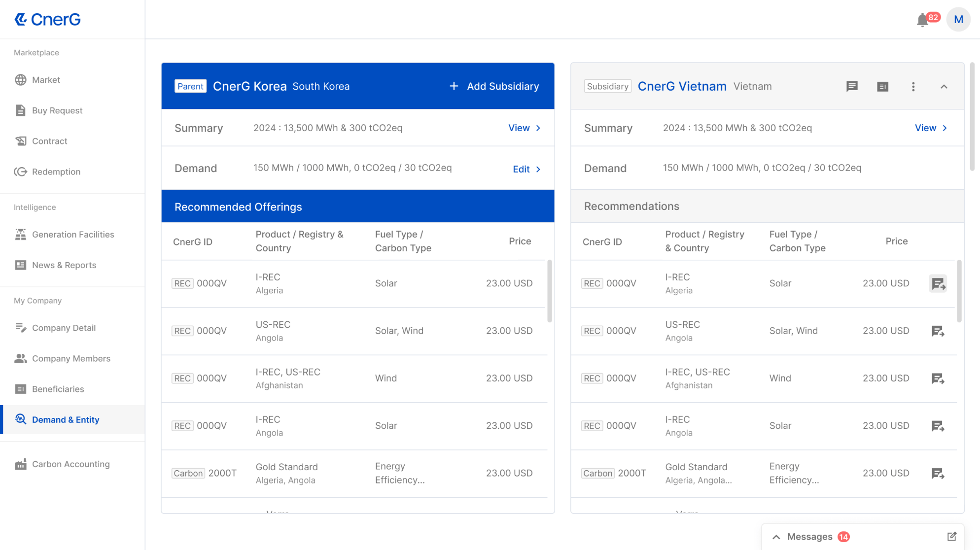980x550 pixels.
Task: Click the CnerG logo
Action: (47, 19)
